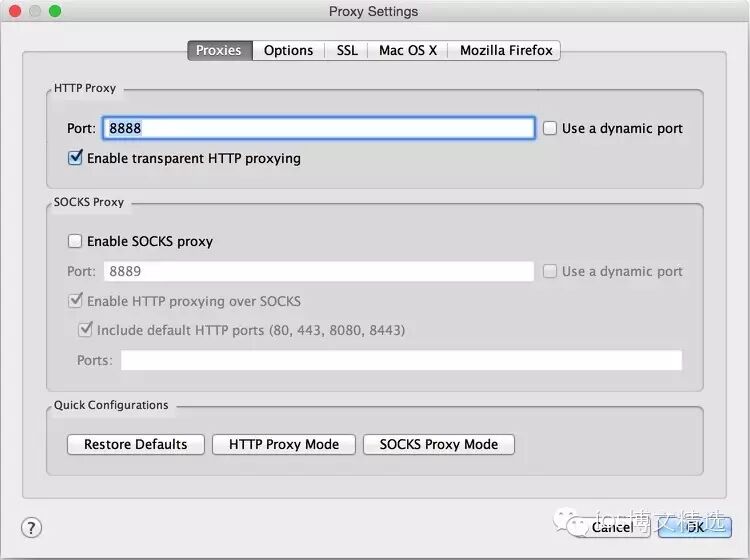Close the Proxy Settings window
Viewport: 750px width, 560px height.
pyautogui.click(x=15, y=11)
